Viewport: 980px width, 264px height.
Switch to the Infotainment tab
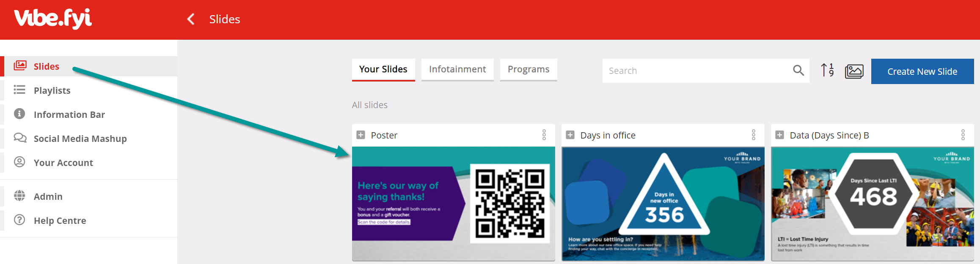click(x=457, y=69)
